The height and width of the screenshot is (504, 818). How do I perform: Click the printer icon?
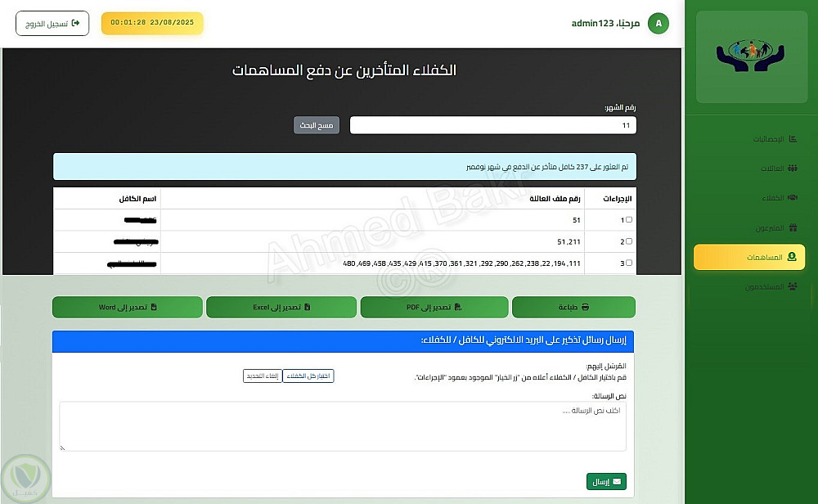tap(585, 307)
